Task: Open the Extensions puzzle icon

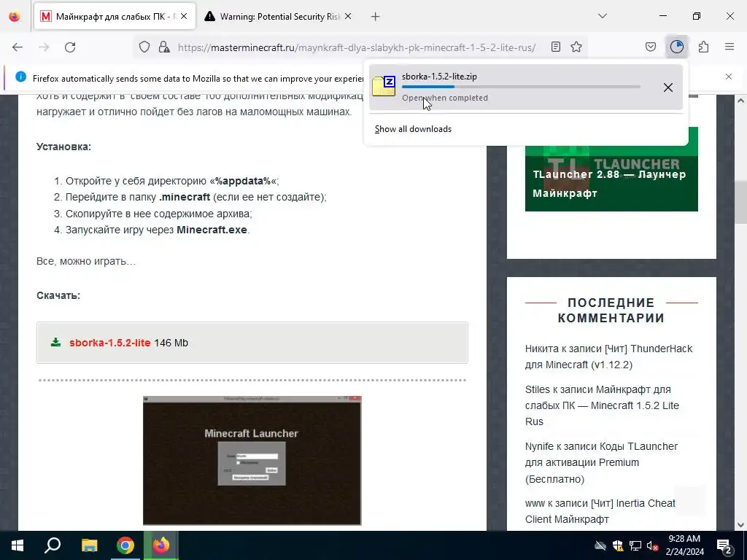Action: (703, 47)
